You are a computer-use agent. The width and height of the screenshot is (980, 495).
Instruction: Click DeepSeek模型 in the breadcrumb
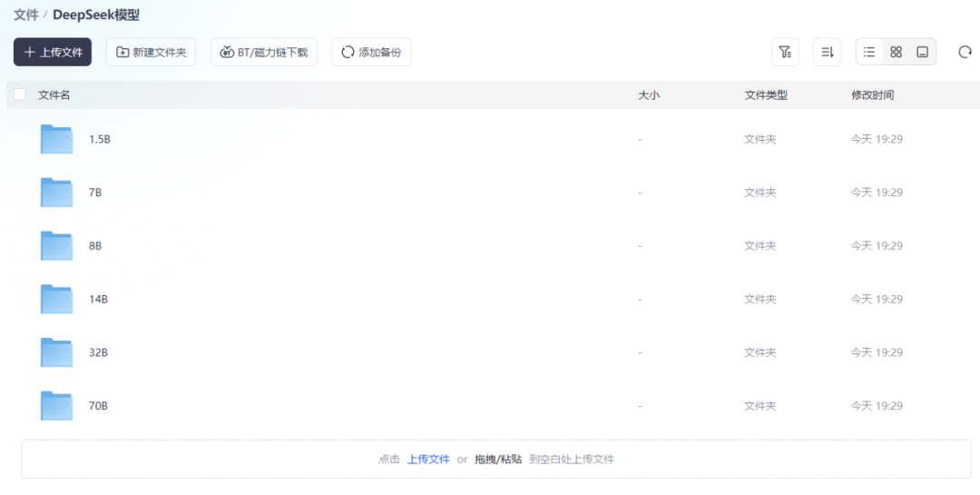pos(95,15)
